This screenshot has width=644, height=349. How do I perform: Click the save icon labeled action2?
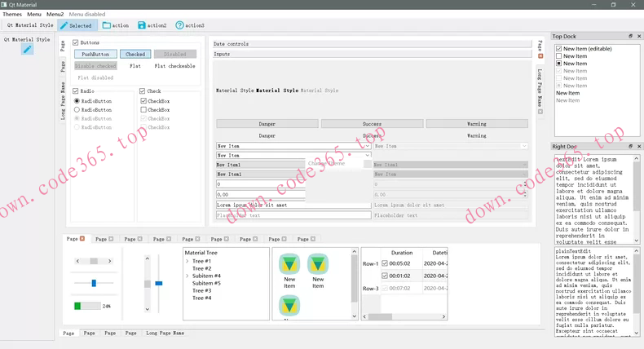click(x=152, y=25)
